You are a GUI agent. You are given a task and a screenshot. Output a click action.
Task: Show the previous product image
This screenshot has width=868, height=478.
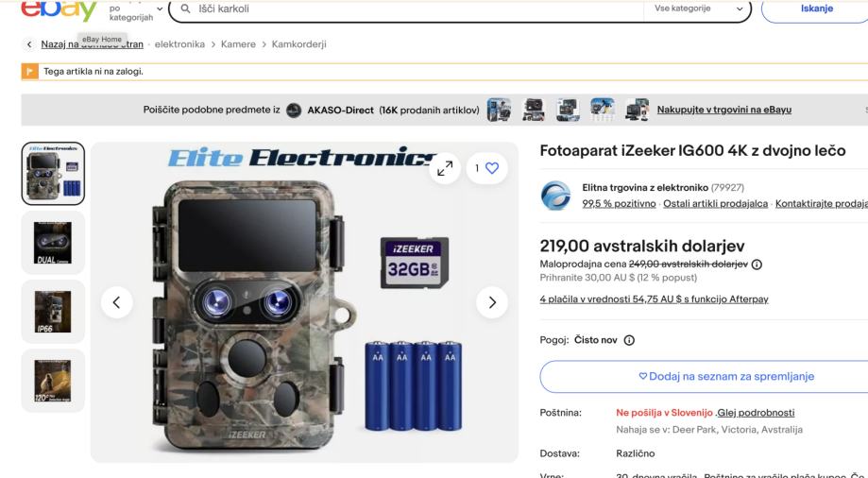click(x=117, y=302)
